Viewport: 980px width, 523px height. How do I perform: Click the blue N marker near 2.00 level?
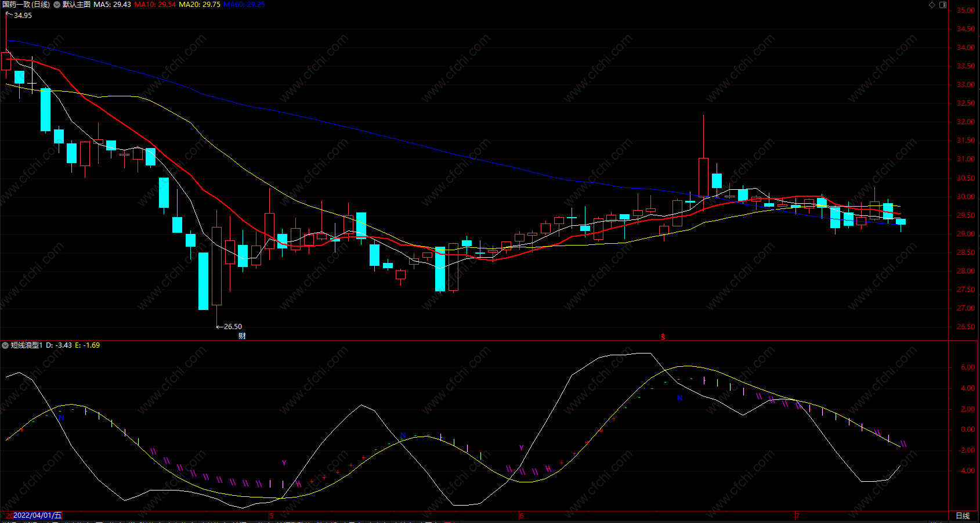click(61, 418)
